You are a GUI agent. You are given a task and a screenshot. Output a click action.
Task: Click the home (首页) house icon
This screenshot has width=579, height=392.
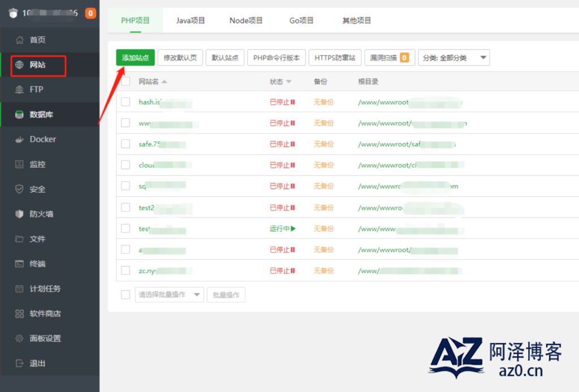tap(19, 40)
